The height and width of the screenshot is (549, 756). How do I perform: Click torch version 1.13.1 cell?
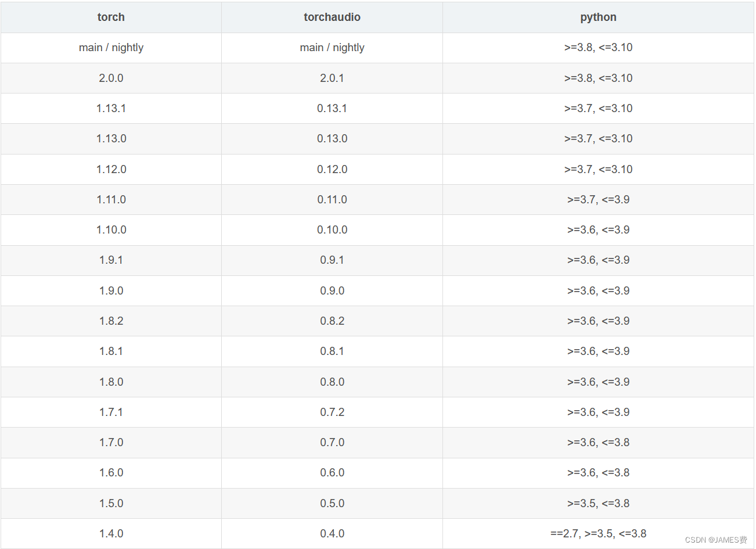pyautogui.click(x=111, y=109)
